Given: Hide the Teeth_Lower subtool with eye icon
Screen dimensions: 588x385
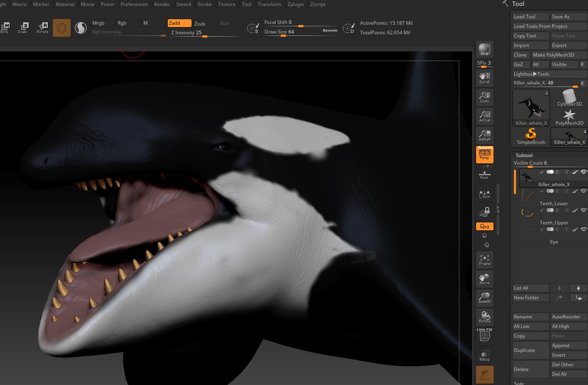Looking at the screenshot, I should point(584,191).
